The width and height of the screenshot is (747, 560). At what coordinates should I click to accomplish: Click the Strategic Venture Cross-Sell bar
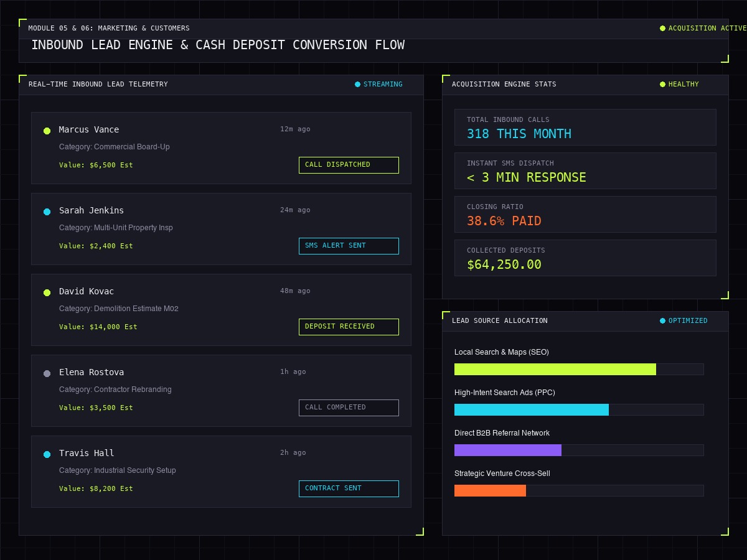(579, 490)
